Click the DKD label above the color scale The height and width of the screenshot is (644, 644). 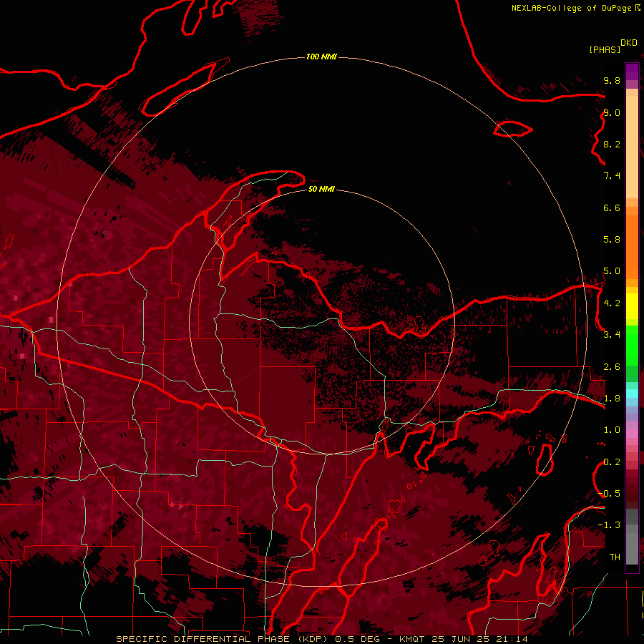(629, 43)
